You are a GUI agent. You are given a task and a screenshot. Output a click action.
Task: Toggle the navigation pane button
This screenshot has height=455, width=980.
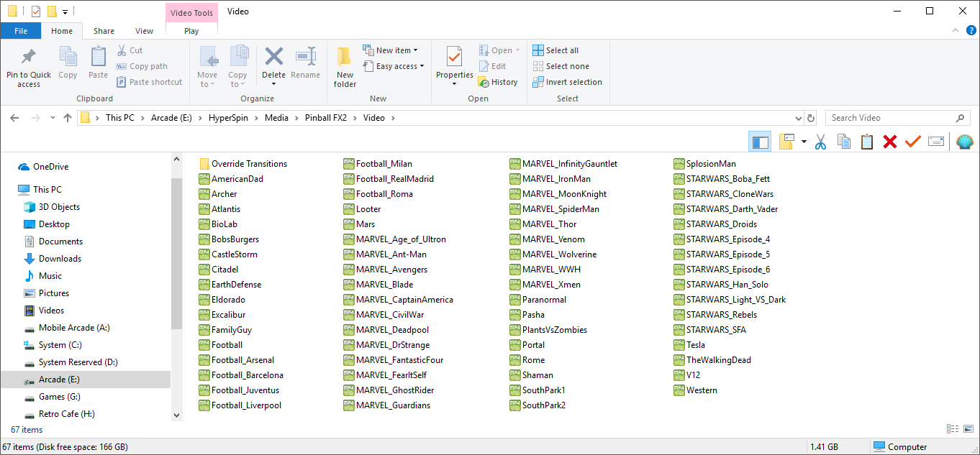tap(760, 142)
